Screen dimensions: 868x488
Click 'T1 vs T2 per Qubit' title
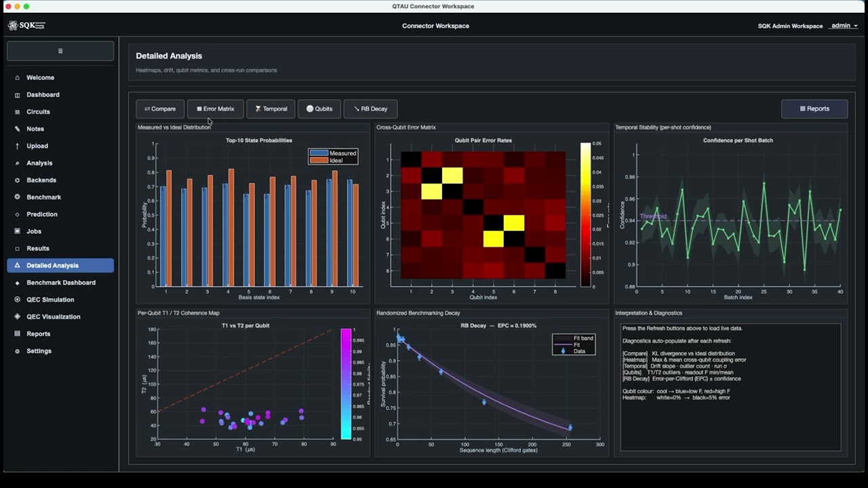(245, 325)
